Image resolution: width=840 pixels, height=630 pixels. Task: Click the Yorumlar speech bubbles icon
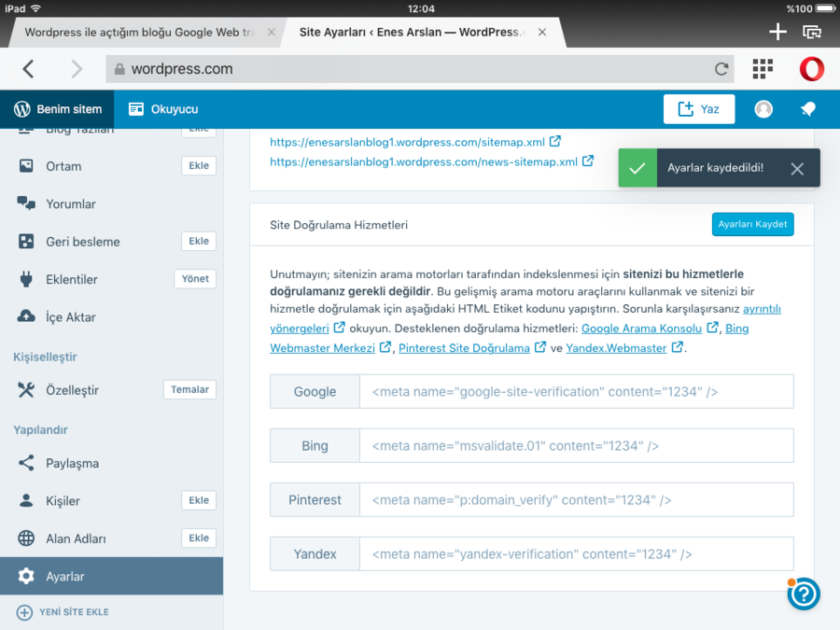pyautogui.click(x=26, y=203)
